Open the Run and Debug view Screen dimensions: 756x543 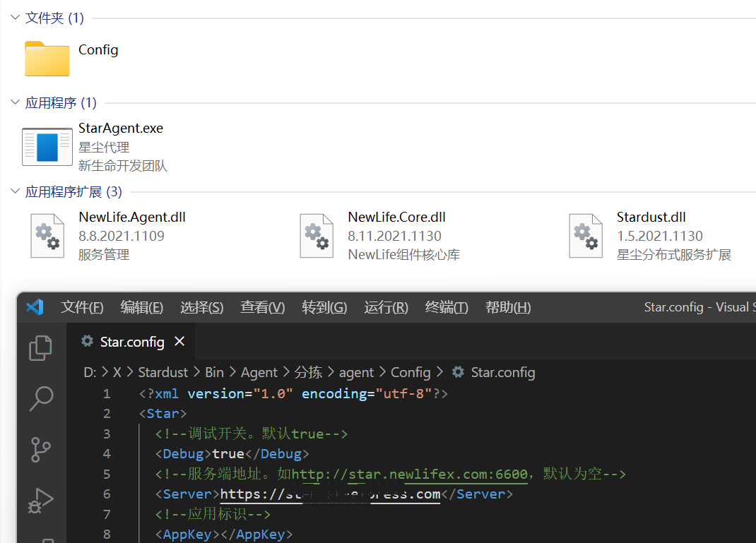[x=40, y=501]
